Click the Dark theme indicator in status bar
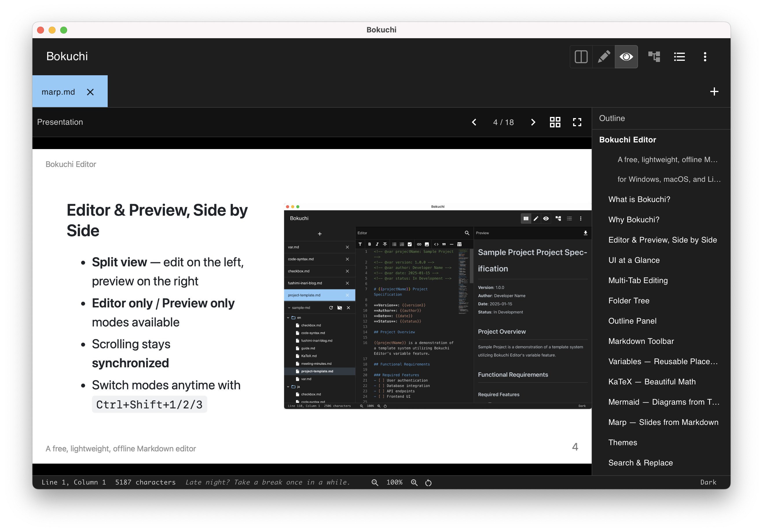 pos(708,482)
